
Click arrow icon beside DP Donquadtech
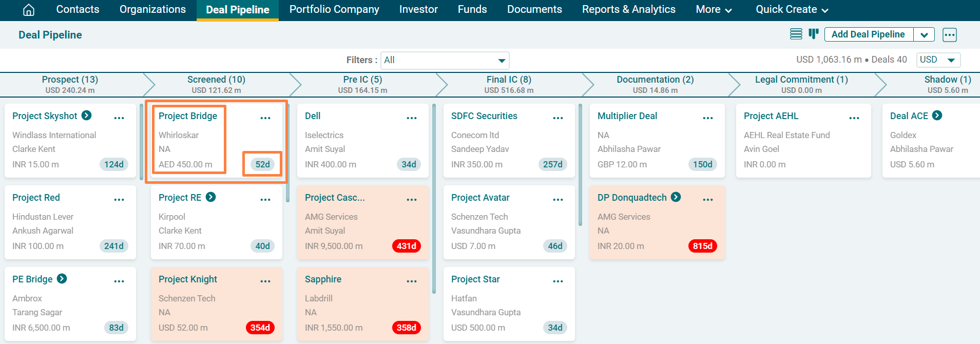point(676,197)
